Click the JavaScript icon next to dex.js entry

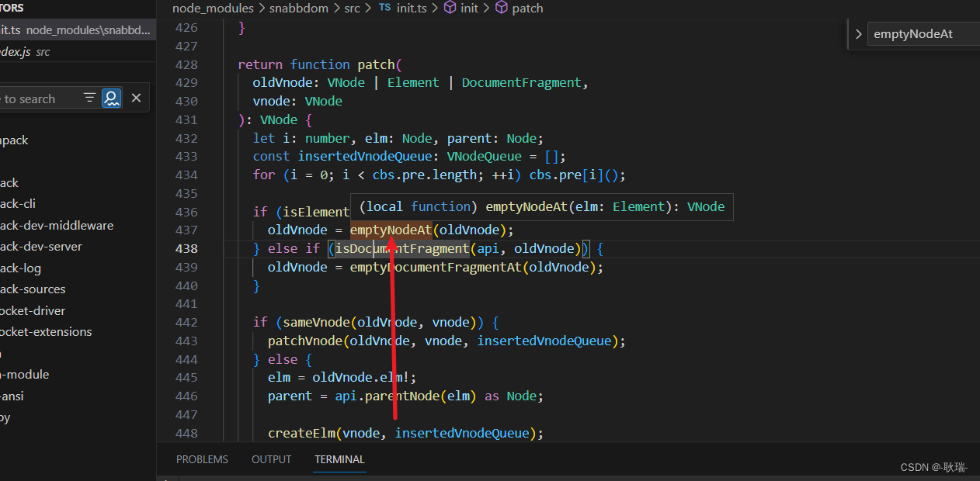tap(4, 51)
